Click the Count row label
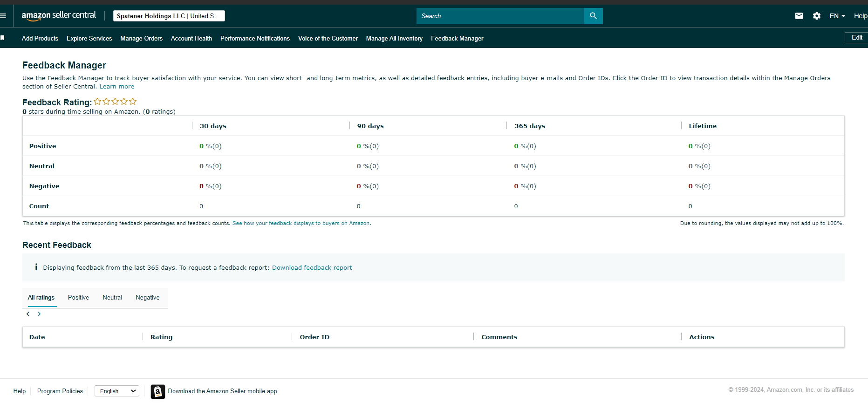 click(39, 206)
